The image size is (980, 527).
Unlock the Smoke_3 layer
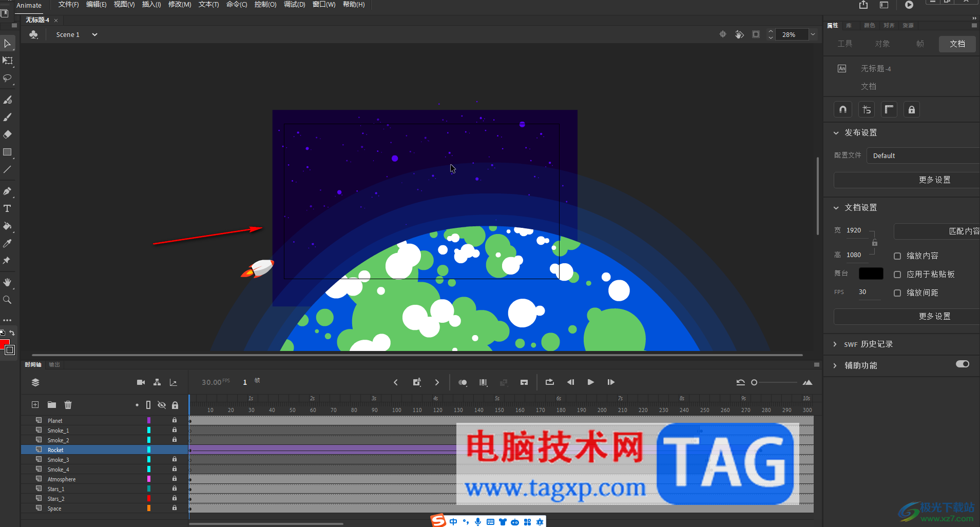point(175,459)
